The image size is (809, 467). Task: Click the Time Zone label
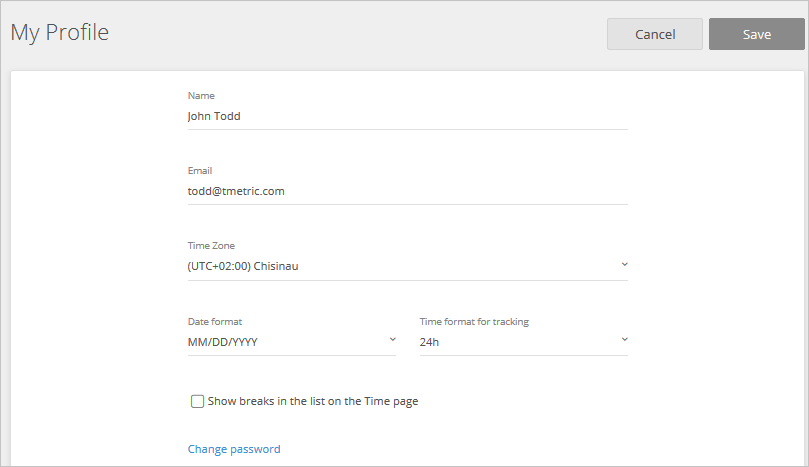[211, 246]
